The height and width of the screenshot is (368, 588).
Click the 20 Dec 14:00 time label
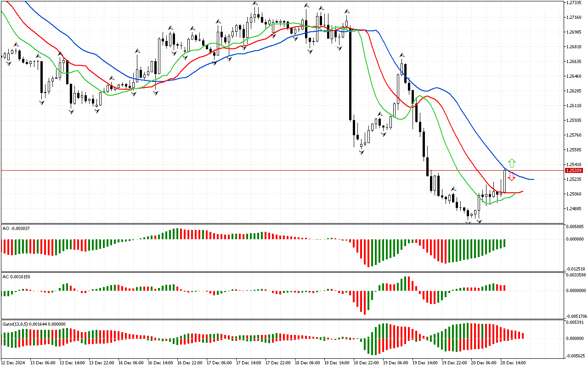coord(514,363)
